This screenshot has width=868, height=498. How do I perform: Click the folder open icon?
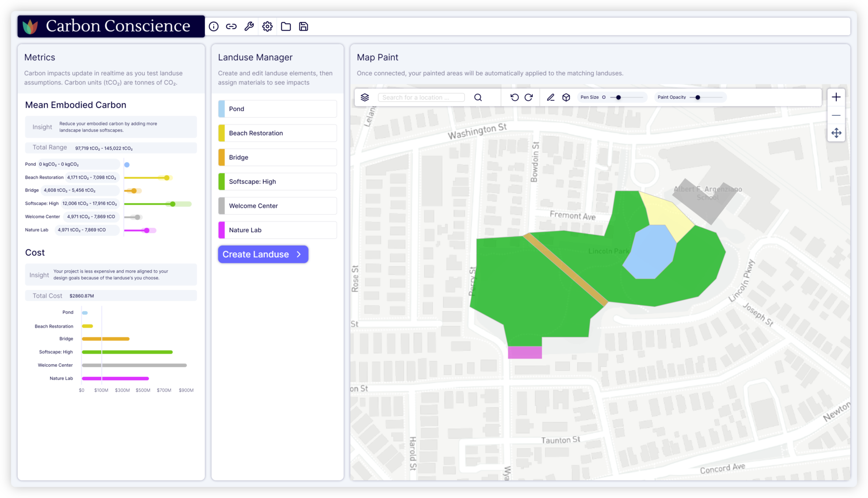tap(286, 27)
